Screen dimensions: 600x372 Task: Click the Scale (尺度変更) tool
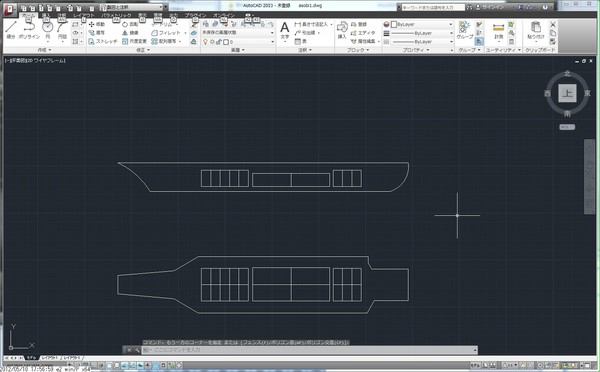[x=135, y=41]
